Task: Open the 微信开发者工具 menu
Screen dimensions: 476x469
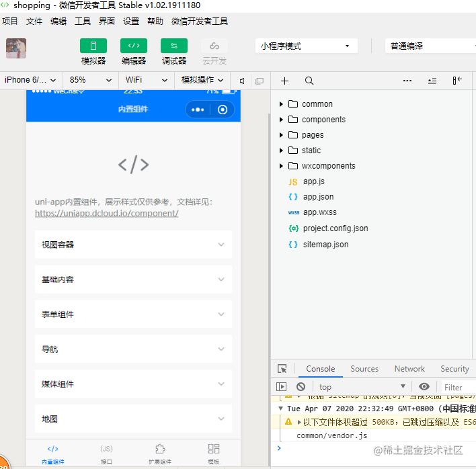Action: [x=200, y=22]
